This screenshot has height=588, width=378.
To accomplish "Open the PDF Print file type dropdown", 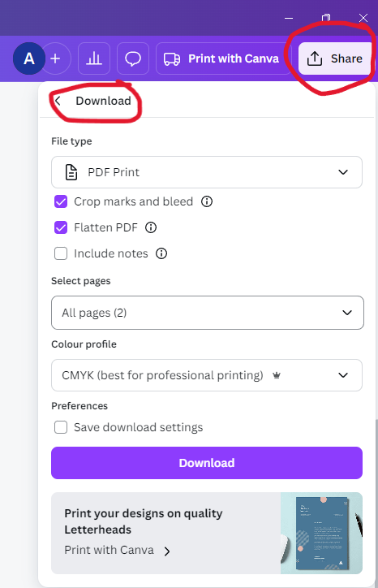I will pyautogui.click(x=207, y=172).
